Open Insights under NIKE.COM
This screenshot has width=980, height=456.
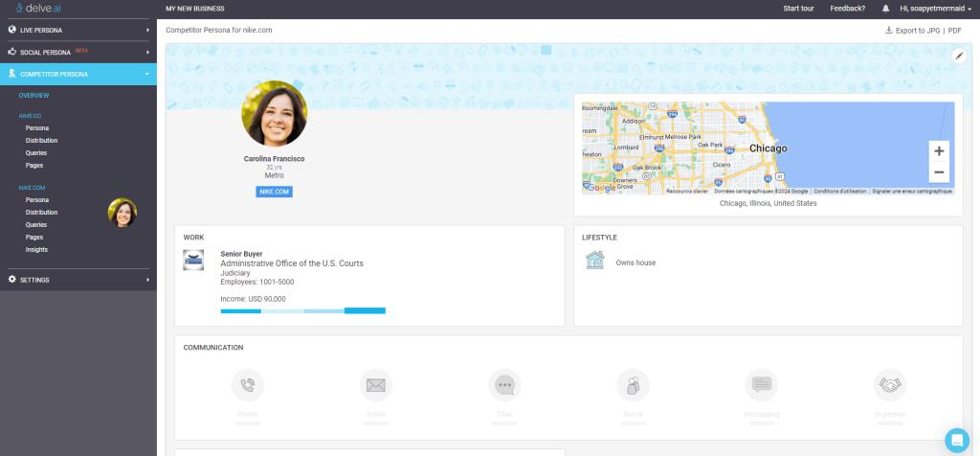37,250
